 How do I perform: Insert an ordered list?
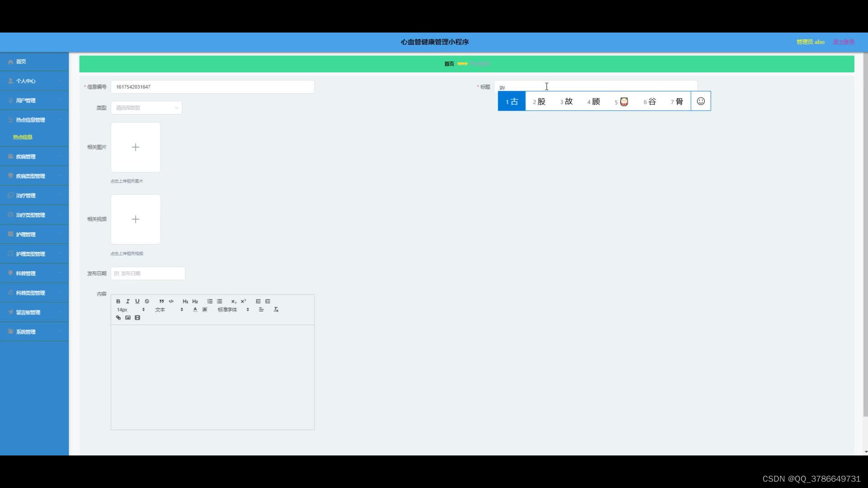pyautogui.click(x=210, y=301)
